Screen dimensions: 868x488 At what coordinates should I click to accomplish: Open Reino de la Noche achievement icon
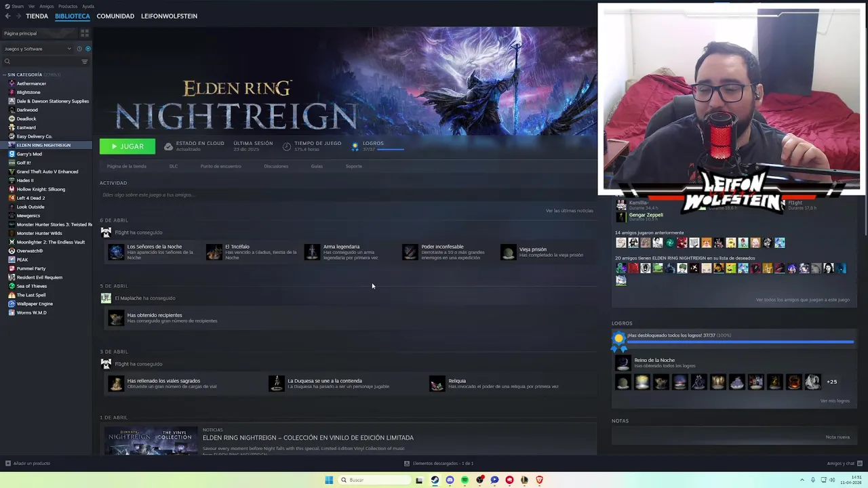[x=623, y=363]
